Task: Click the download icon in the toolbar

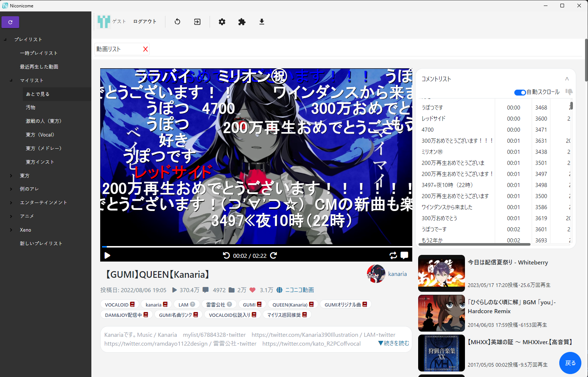Action: point(262,22)
